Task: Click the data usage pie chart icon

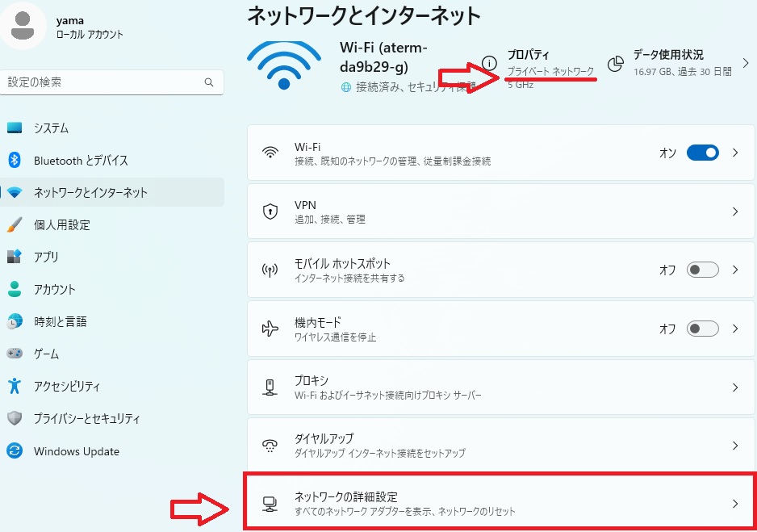Action: point(615,64)
